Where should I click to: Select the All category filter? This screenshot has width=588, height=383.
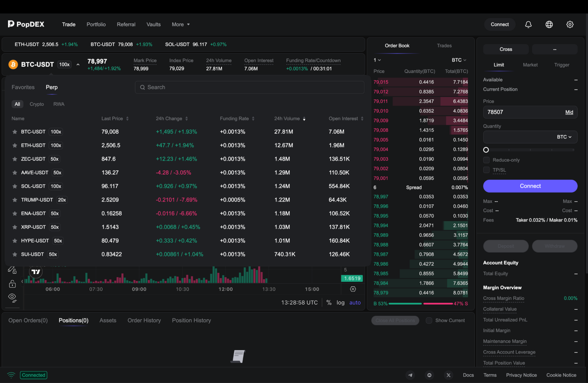(17, 104)
